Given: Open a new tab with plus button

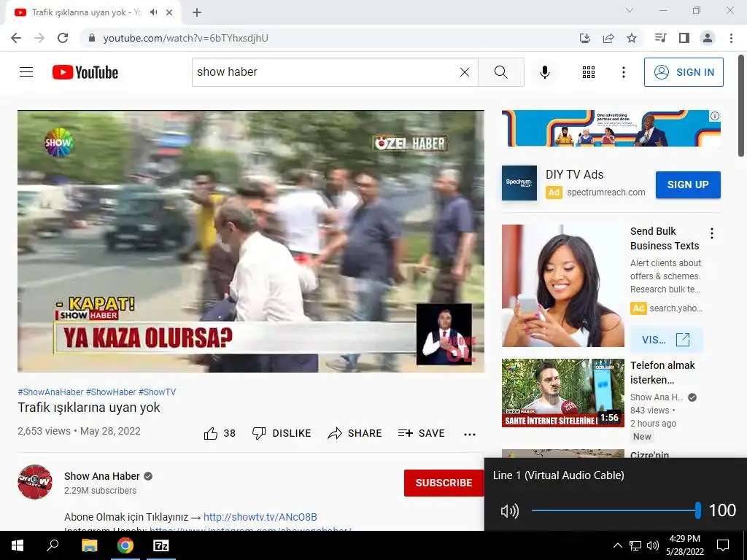Looking at the screenshot, I should tap(197, 12).
